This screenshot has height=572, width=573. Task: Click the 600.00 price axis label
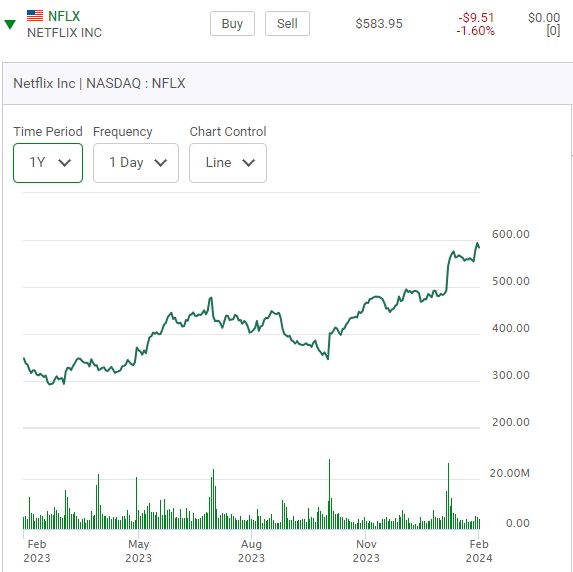tap(511, 234)
